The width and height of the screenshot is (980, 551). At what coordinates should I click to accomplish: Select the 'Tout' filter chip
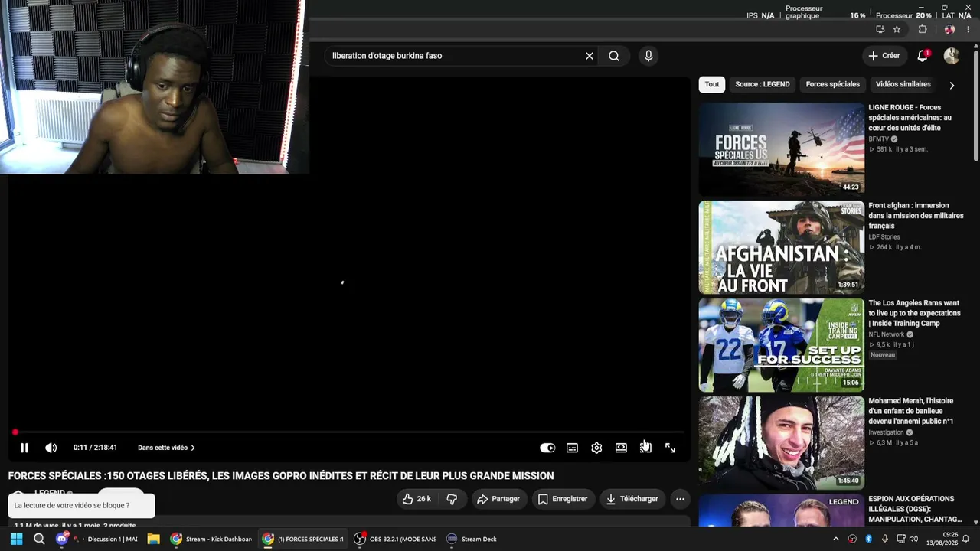[x=712, y=84]
